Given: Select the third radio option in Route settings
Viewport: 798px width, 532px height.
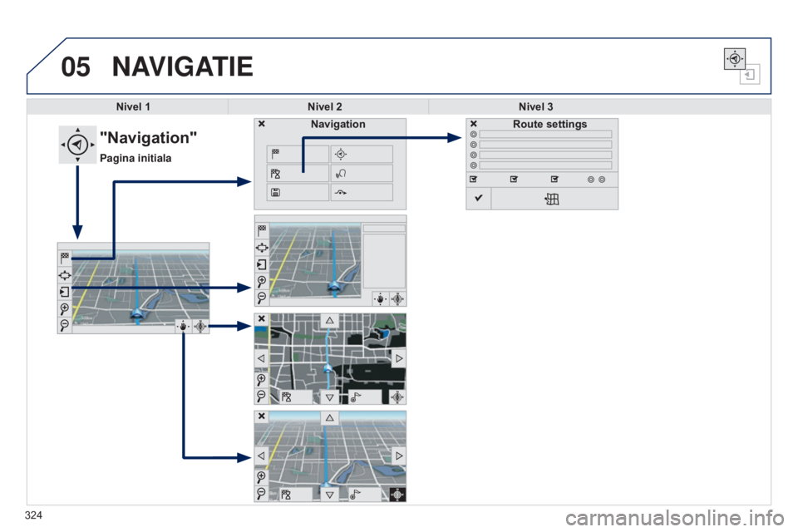Looking at the screenshot, I should (x=473, y=155).
